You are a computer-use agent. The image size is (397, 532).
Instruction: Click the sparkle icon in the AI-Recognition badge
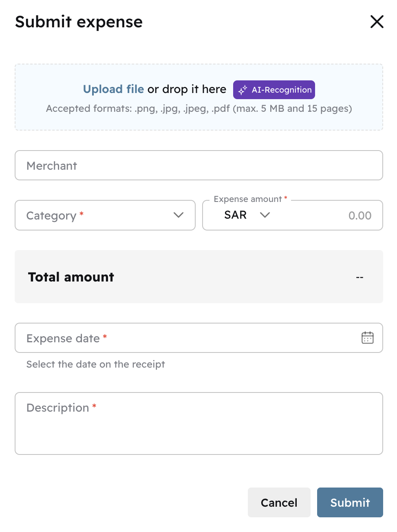pos(243,90)
